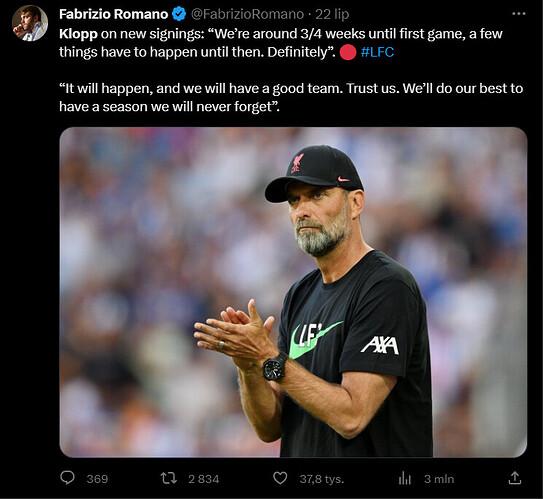543x499 pixels.
Task: Open the three-dot more options menu
Action: click(518, 14)
